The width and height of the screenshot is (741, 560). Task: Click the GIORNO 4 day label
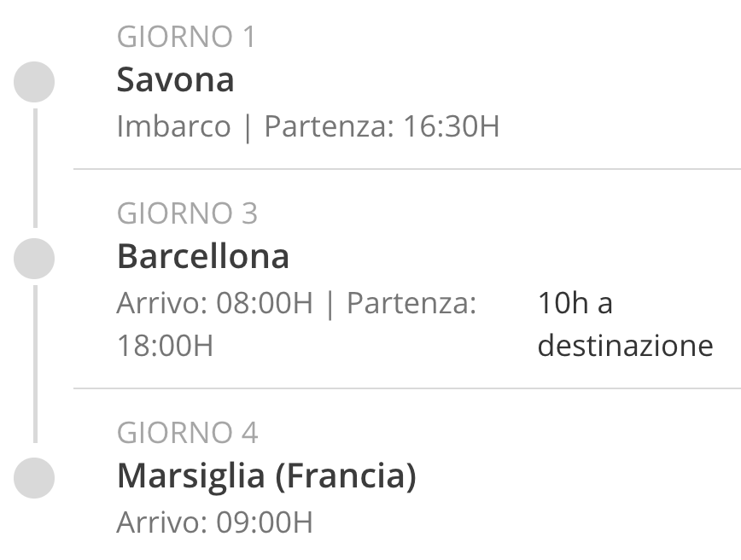187,433
